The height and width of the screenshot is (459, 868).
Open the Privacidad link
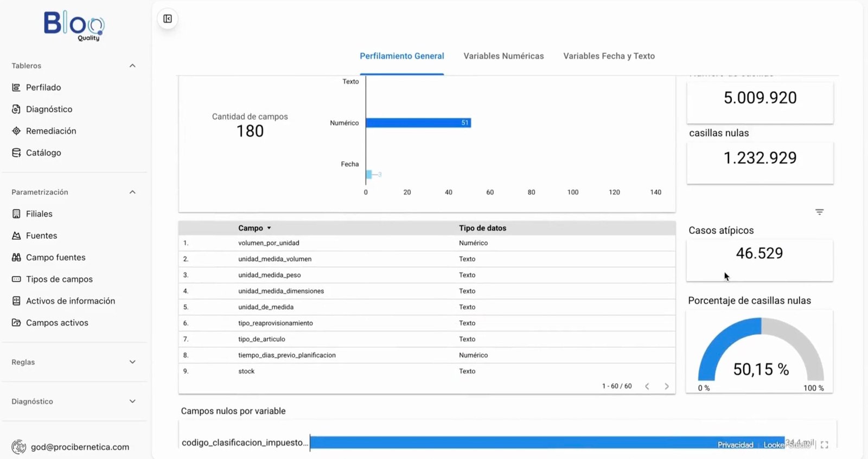[735, 445]
